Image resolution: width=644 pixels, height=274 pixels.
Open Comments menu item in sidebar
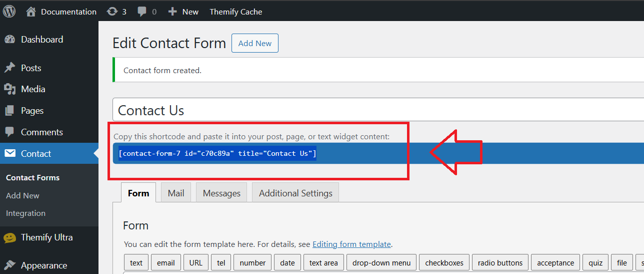click(x=42, y=132)
